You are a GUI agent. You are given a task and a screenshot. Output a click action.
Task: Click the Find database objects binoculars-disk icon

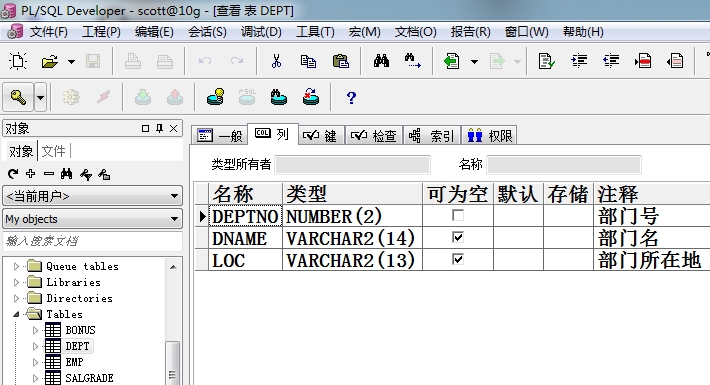(x=279, y=97)
